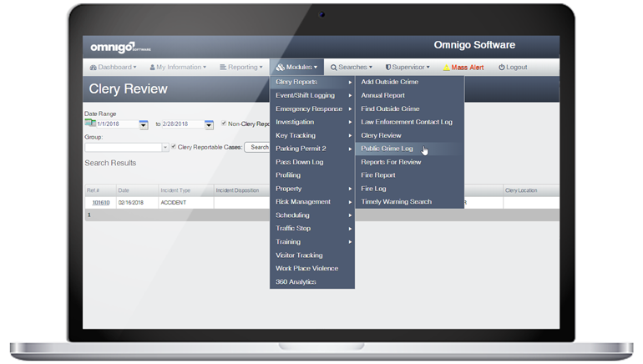Choose Add Outside Crime

pos(410,82)
